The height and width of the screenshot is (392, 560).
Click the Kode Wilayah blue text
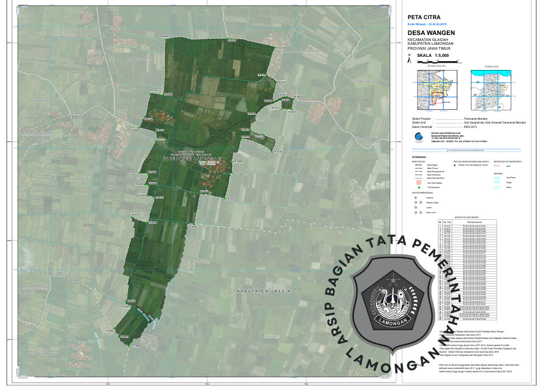tap(427, 25)
